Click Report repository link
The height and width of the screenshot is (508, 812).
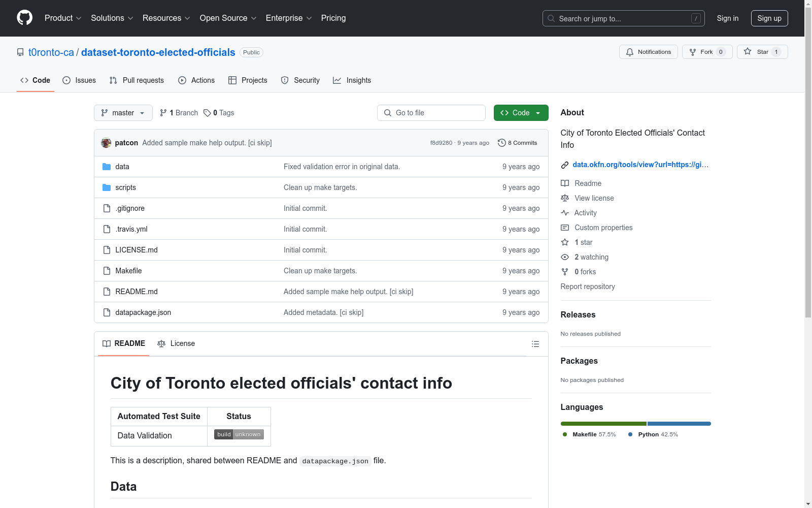(x=588, y=287)
